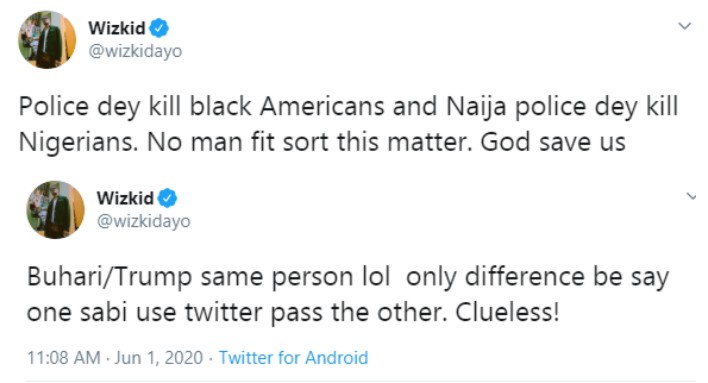The width and height of the screenshot is (708, 383).
Task: Click the 11:08 AM timestamp
Action: point(64,358)
